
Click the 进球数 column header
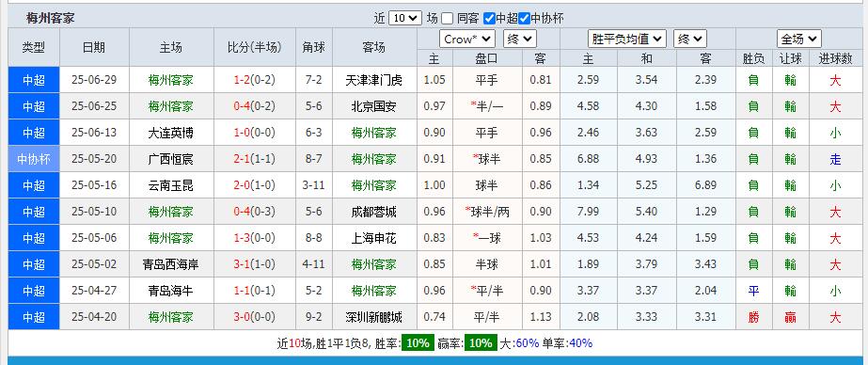pos(835,58)
